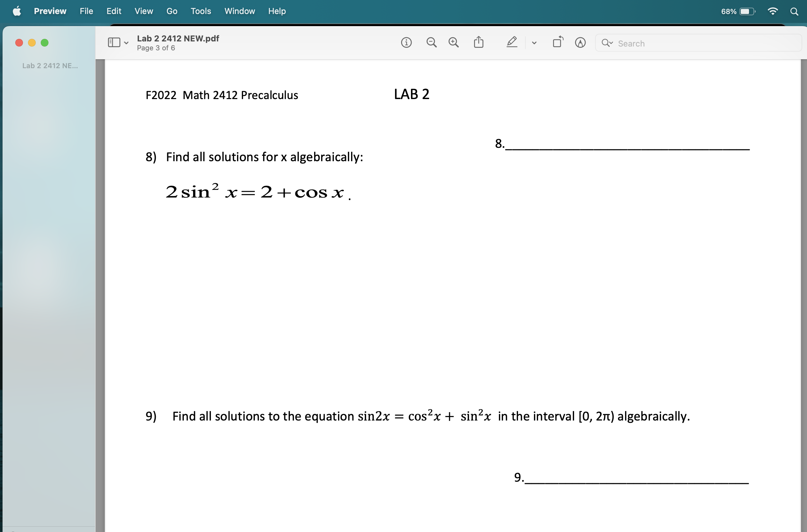Open Spotlight search from the menu bar
The image size is (807, 532).
(794, 11)
